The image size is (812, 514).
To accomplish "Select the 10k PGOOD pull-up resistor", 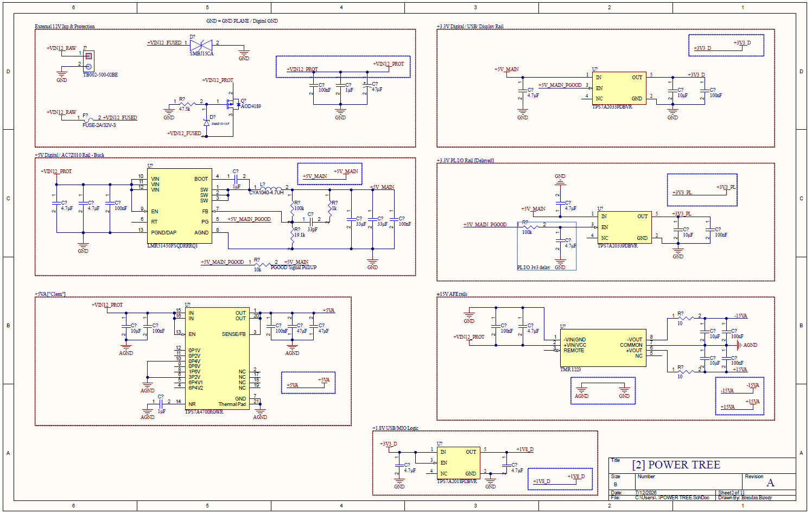I will tap(263, 264).
